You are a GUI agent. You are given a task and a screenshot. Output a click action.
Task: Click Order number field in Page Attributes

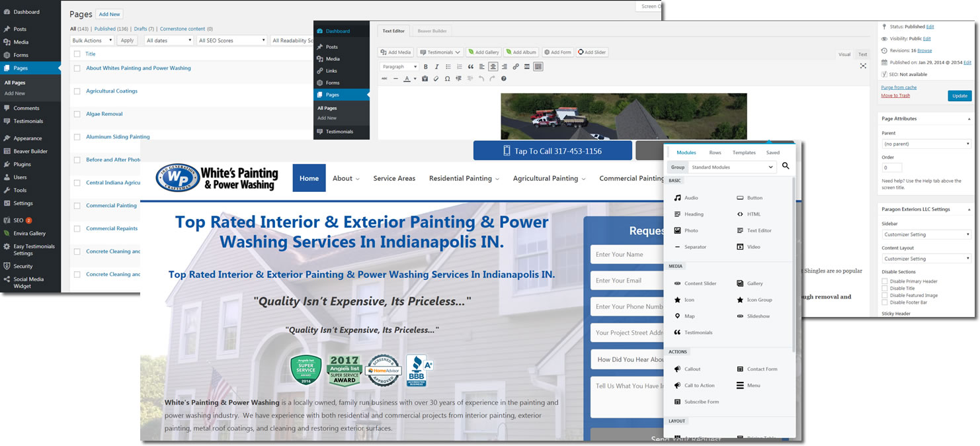(x=891, y=168)
